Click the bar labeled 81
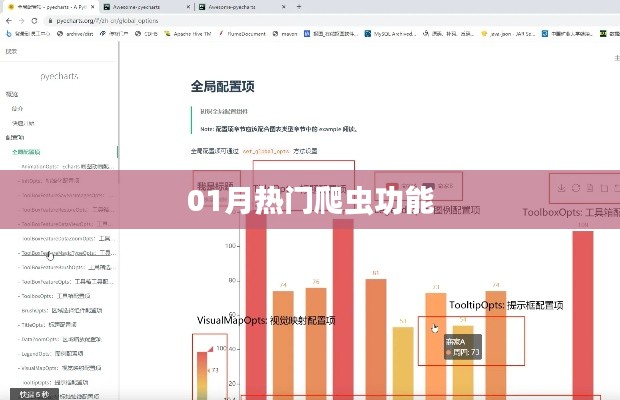 point(376,339)
